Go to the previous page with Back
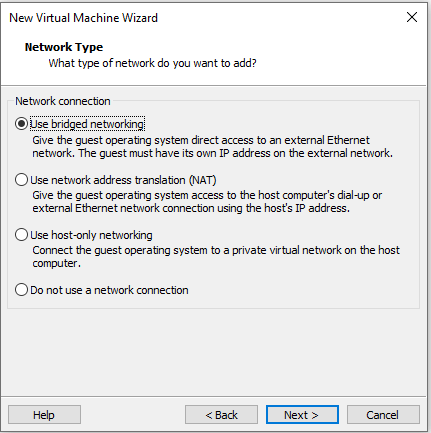Image resolution: width=431 pixels, height=433 pixels. tap(221, 415)
